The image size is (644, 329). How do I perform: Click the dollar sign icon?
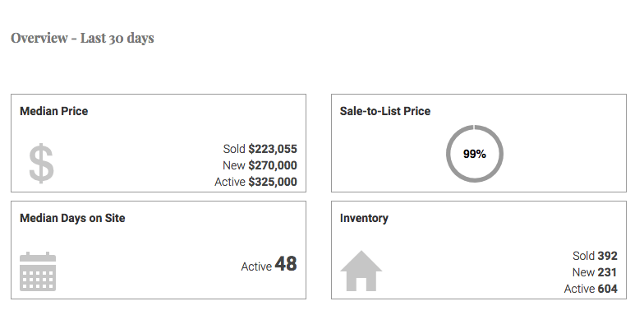click(41, 164)
